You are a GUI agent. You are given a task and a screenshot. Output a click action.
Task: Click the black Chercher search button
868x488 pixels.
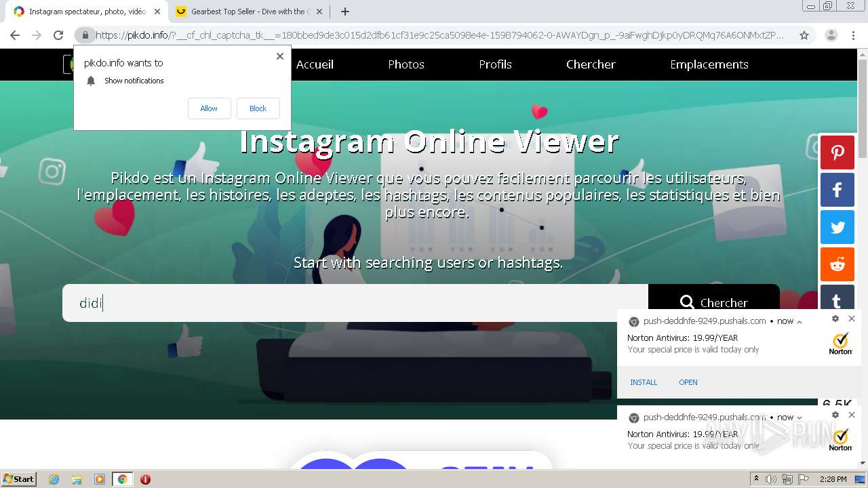714,303
